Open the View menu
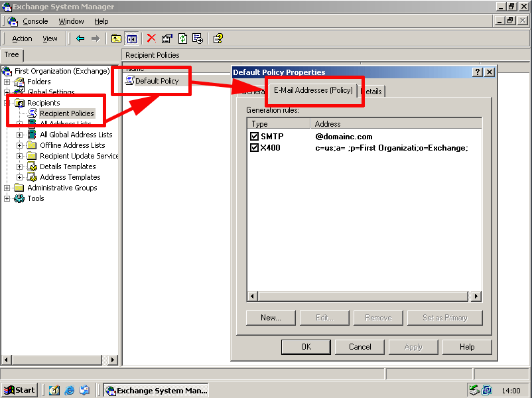The height and width of the screenshot is (398, 532). [50, 38]
